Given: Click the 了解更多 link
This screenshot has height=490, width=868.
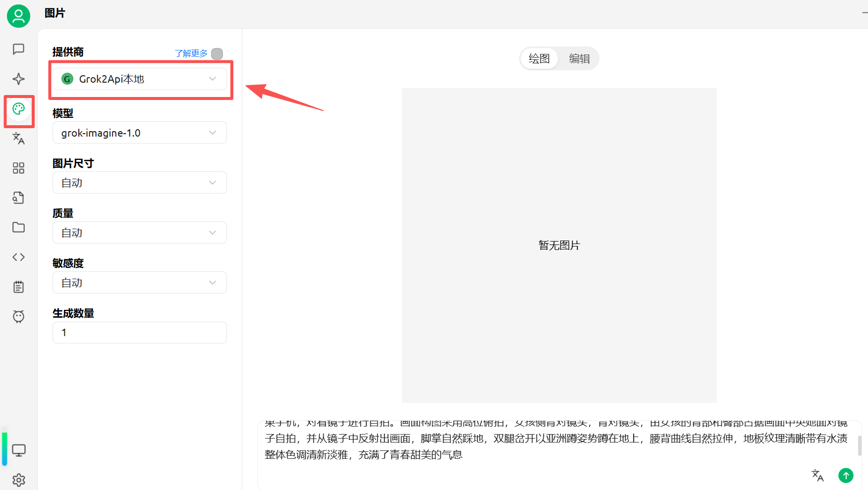Looking at the screenshot, I should (x=191, y=53).
